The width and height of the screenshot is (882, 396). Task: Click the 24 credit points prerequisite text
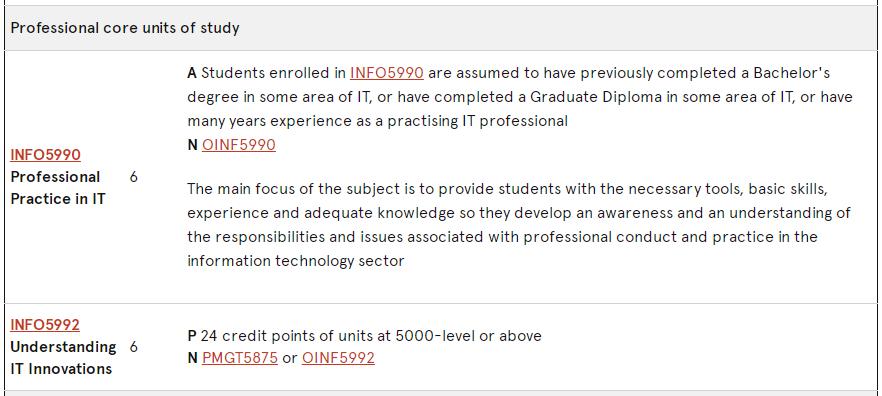coord(371,336)
